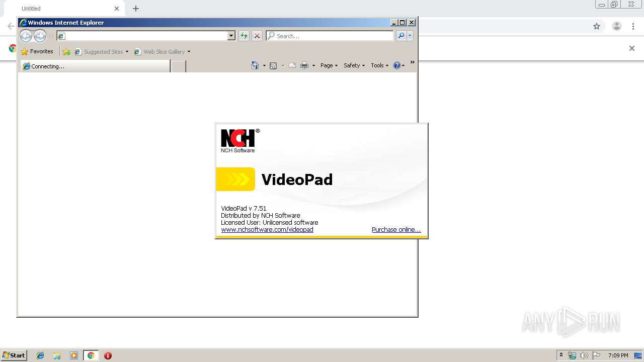Image resolution: width=644 pixels, height=362 pixels.
Task: Open the network tray icon
Action: coord(572,355)
